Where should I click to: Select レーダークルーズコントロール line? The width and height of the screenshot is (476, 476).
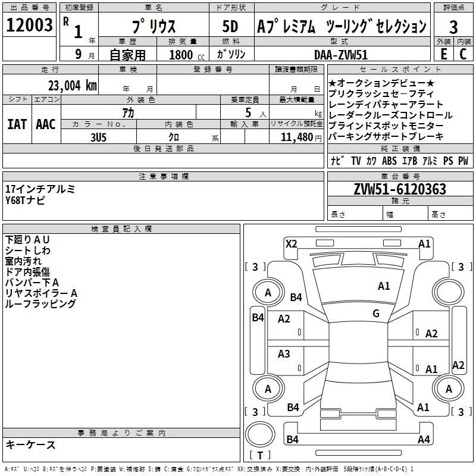[390, 115]
